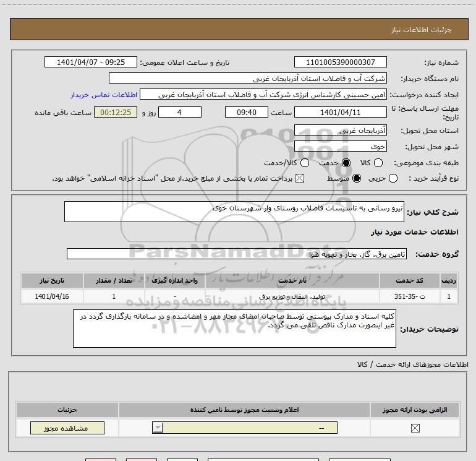
Task: Click the اطلاعات خدمات مورد نیاز heading
Action: [414, 232]
